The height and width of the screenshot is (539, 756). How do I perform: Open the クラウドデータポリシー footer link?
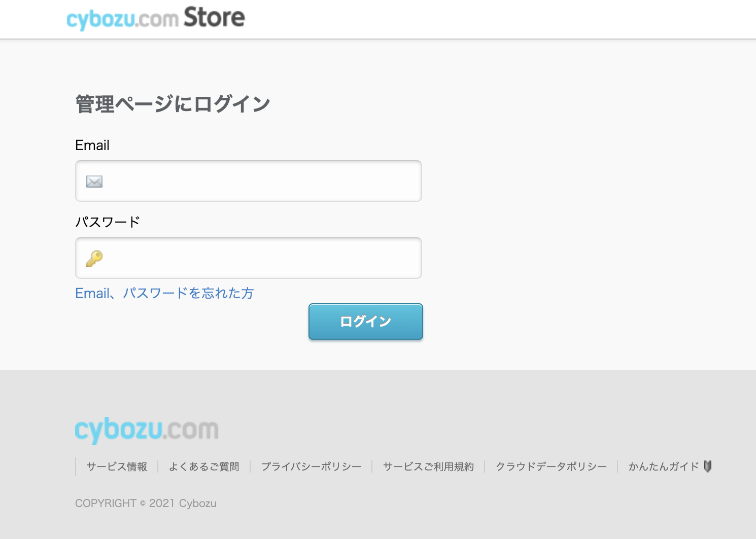click(551, 467)
